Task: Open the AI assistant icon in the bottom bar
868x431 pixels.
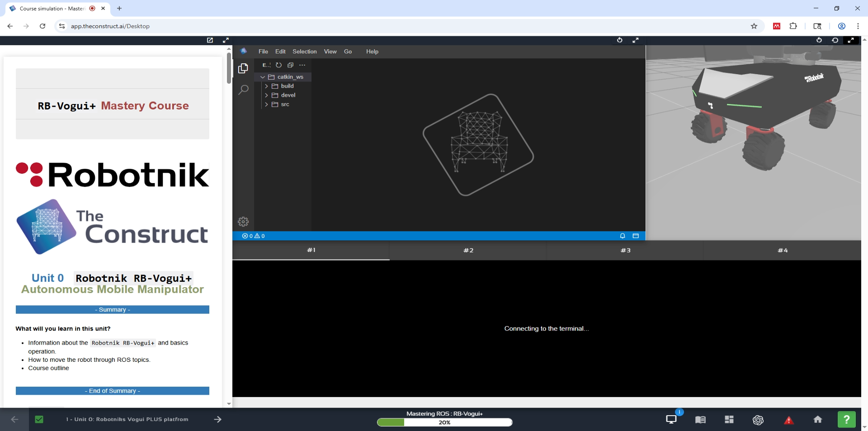Action: (758, 420)
